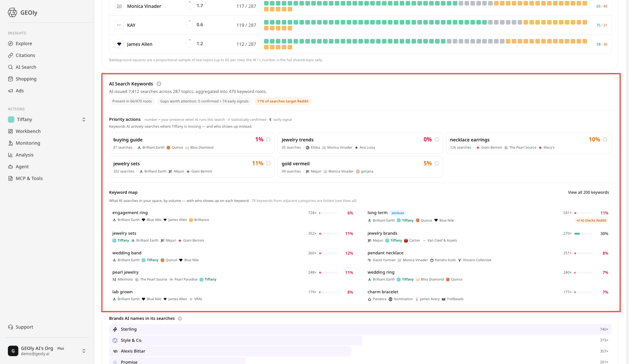Click the Promise brand row
629x364 pixels.
360,361
